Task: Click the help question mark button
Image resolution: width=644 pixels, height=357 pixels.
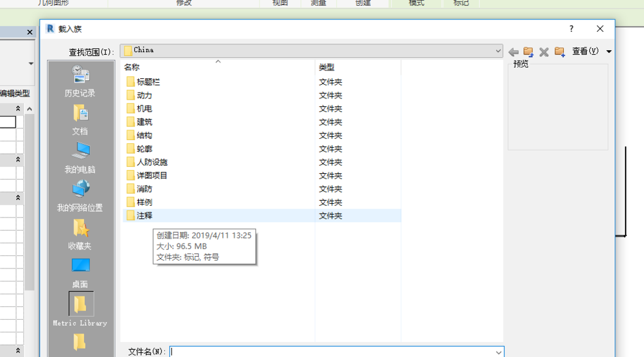Action: click(x=571, y=29)
